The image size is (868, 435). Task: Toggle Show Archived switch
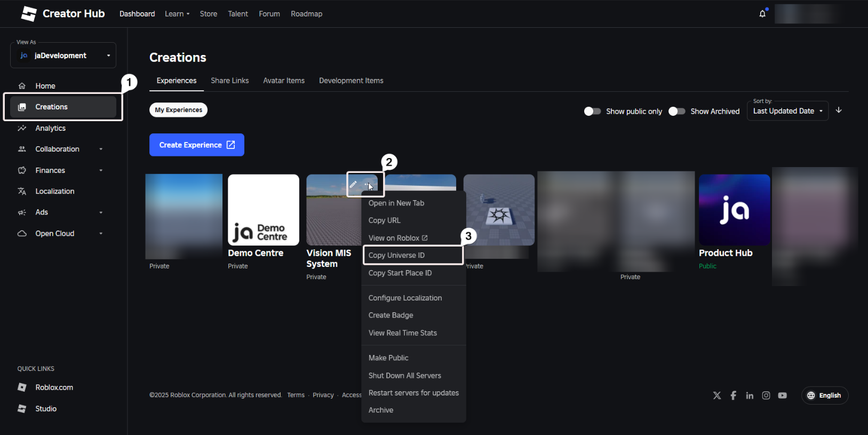(676, 111)
